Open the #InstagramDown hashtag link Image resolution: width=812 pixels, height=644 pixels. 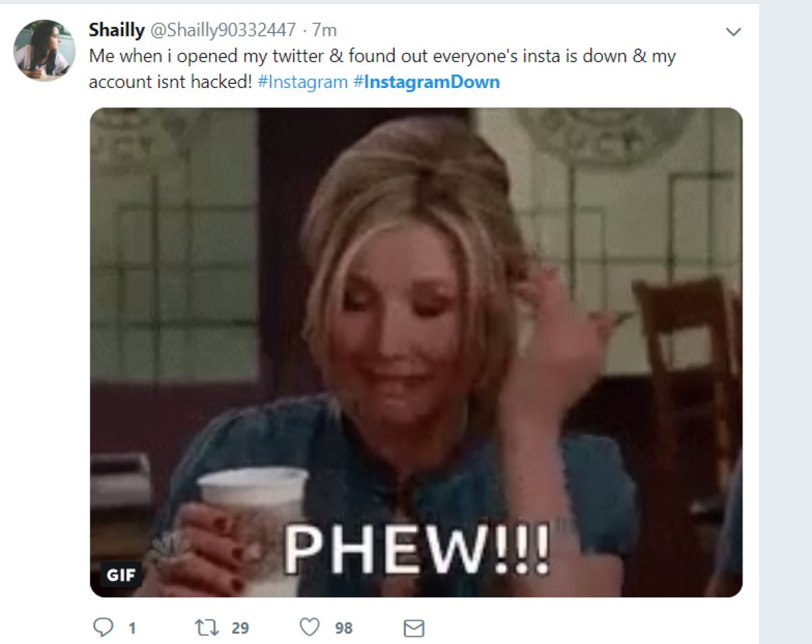pyautogui.click(x=426, y=82)
